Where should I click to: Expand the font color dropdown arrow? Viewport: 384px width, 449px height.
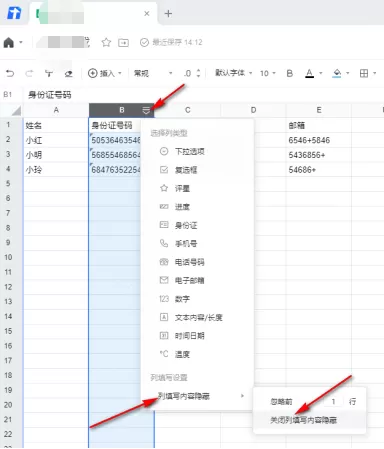pyautogui.click(x=321, y=73)
